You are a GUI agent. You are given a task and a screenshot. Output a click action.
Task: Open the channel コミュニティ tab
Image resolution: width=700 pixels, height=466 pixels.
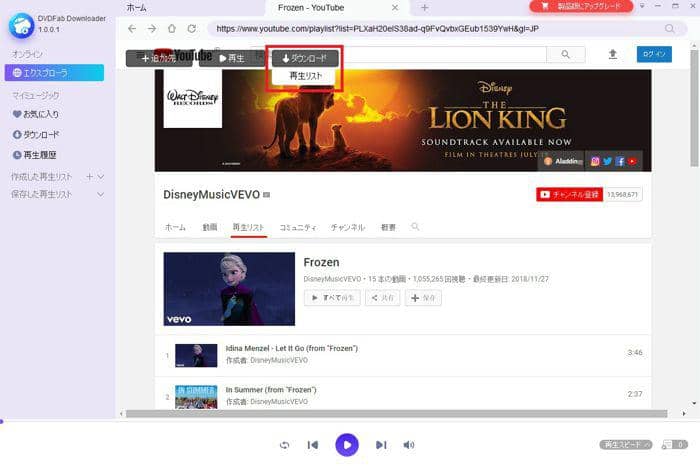[297, 227]
